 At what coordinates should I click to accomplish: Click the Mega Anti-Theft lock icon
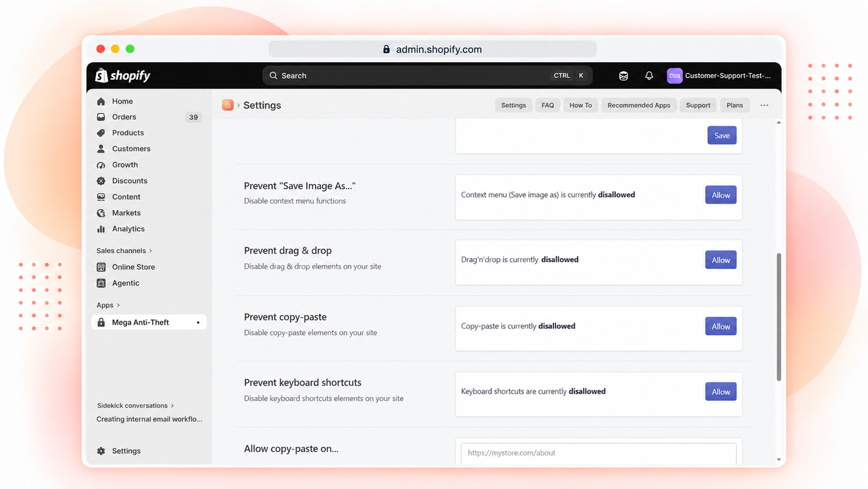point(101,323)
